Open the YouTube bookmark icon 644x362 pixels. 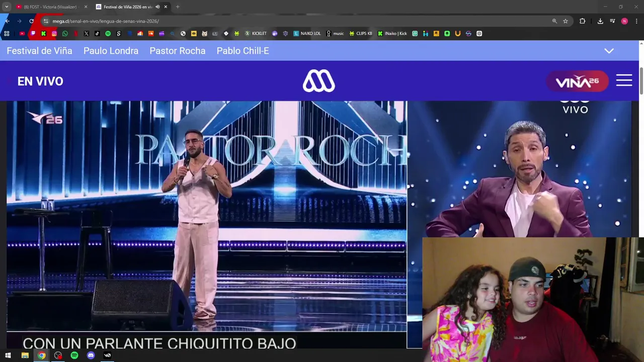(x=22, y=34)
